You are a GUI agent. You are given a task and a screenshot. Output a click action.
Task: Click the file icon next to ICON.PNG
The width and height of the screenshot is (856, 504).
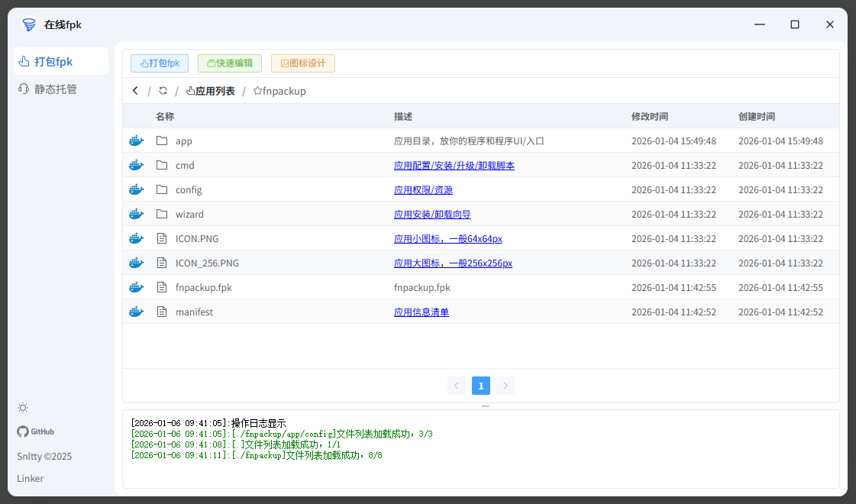point(161,239)
